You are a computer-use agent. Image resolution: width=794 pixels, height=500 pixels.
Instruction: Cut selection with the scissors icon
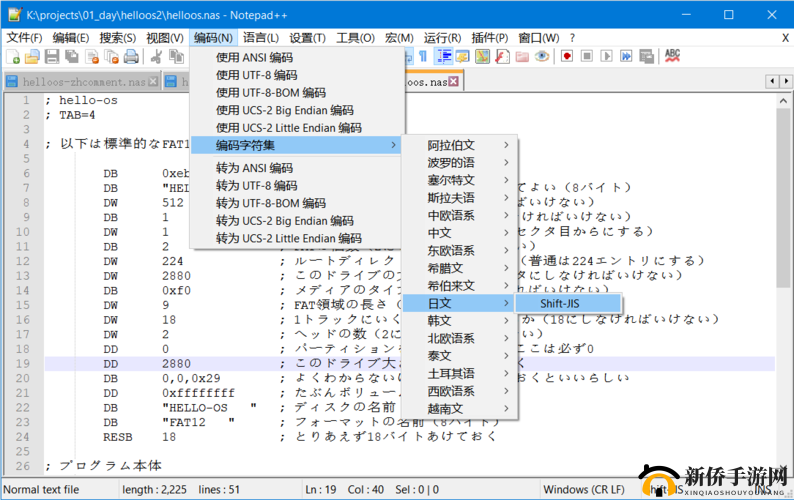156,56
